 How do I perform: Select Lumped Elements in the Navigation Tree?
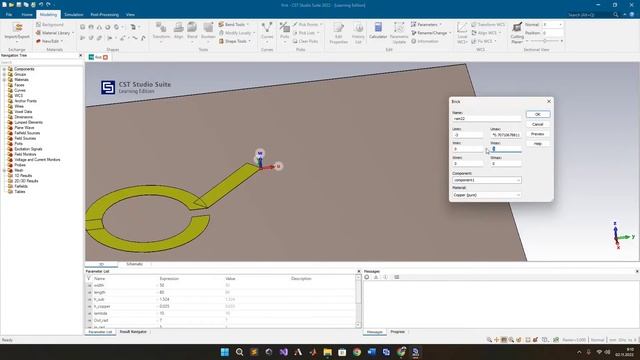28,122
